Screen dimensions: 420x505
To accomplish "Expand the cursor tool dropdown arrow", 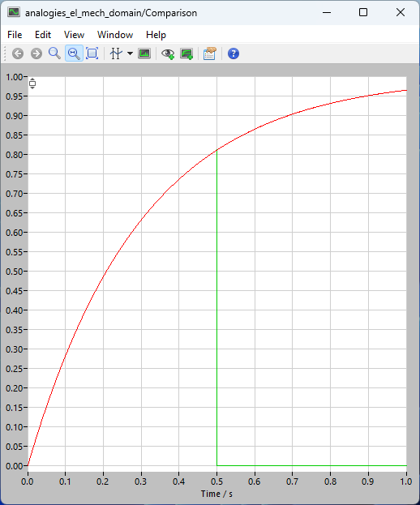I will 130,53.
